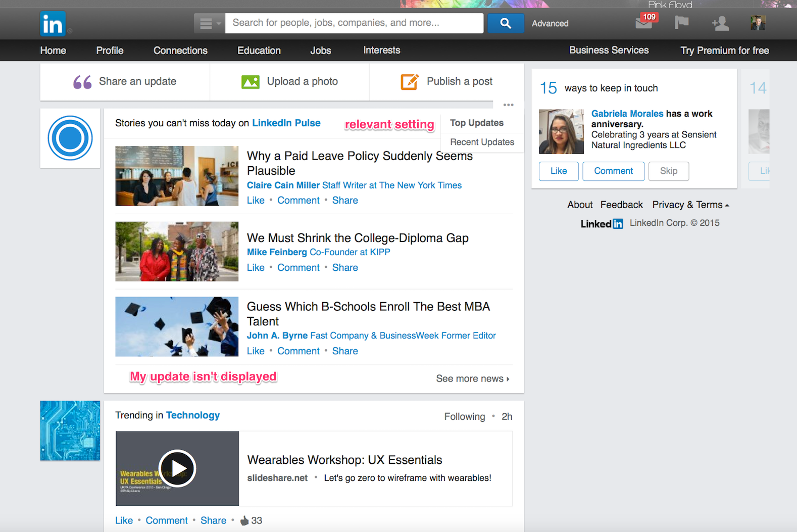Open the add connections icon
This screenshot has width=797, height=532.
coord(720,23)
